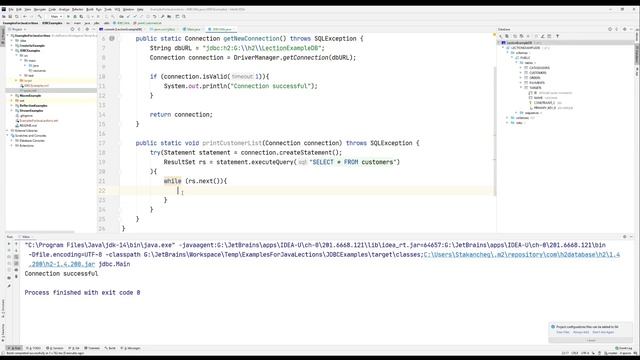Expand the MavenExample module node

pyautogui.click(x=12, y=96)
